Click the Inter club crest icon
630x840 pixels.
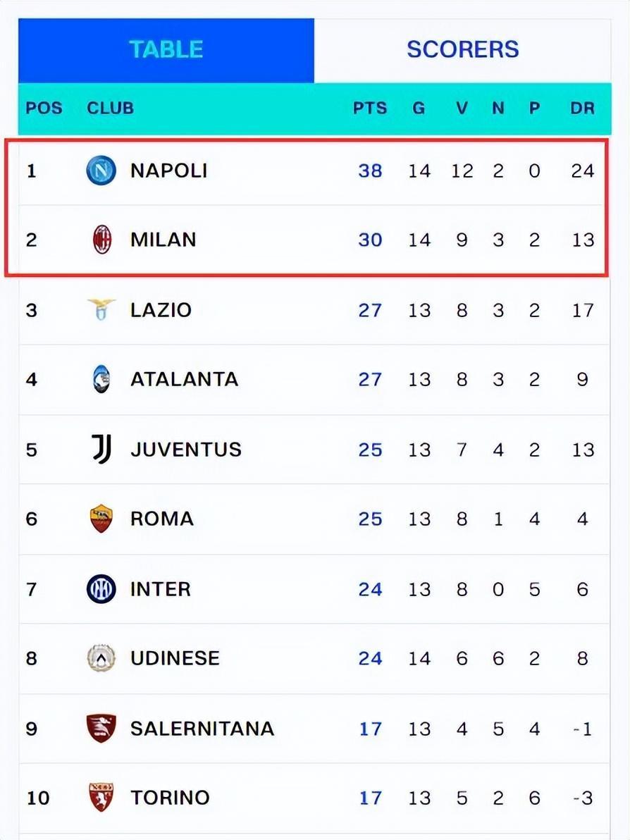click(x=101, y=588)
